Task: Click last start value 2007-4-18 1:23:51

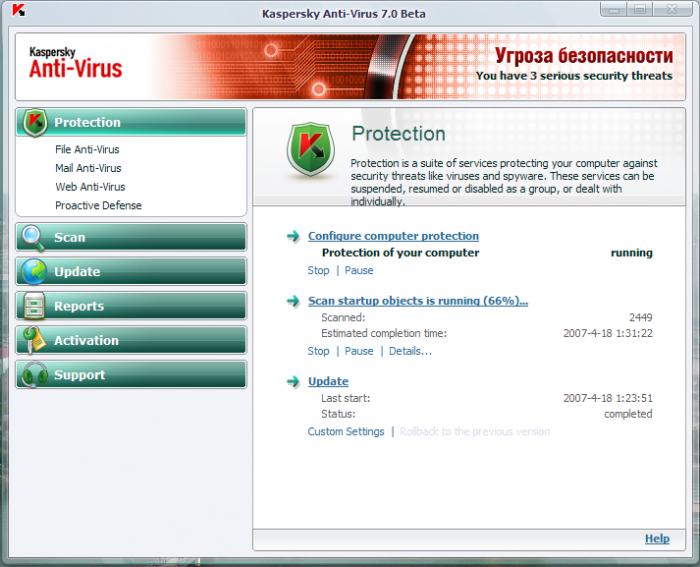Action: 608,398
